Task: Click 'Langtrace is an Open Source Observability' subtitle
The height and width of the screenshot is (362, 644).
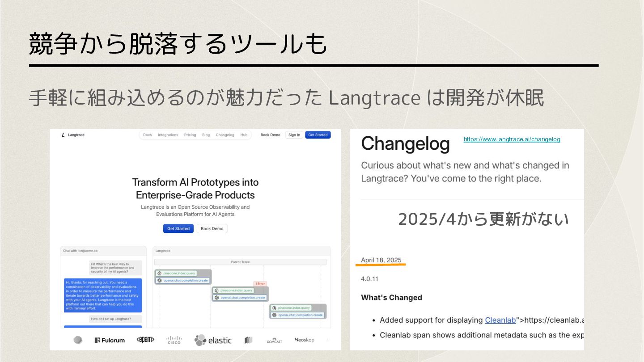Action: click(195, 210)
